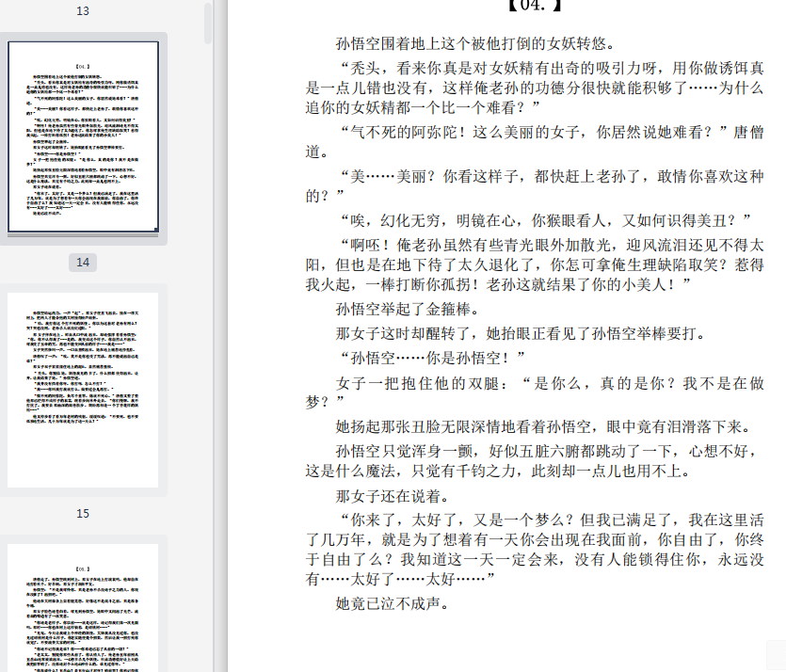Click the page number label 15
The height and width of the screenshot is (672, 786).
point(83,513)
